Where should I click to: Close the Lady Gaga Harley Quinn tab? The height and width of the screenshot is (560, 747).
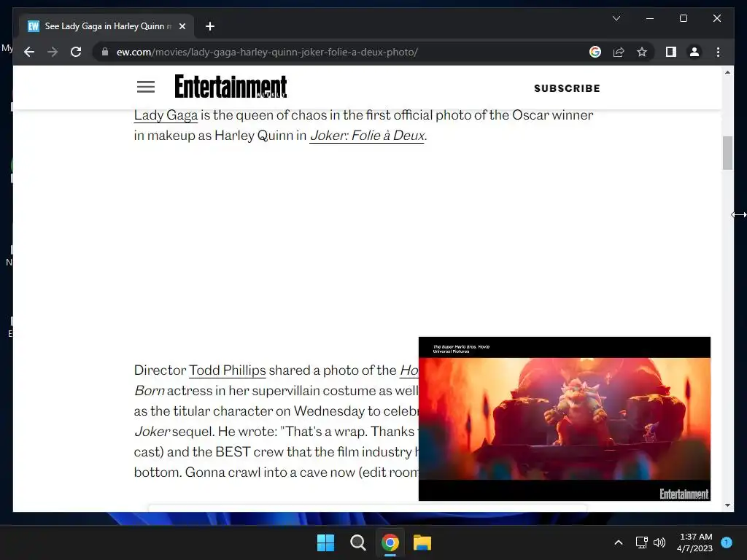182,26
